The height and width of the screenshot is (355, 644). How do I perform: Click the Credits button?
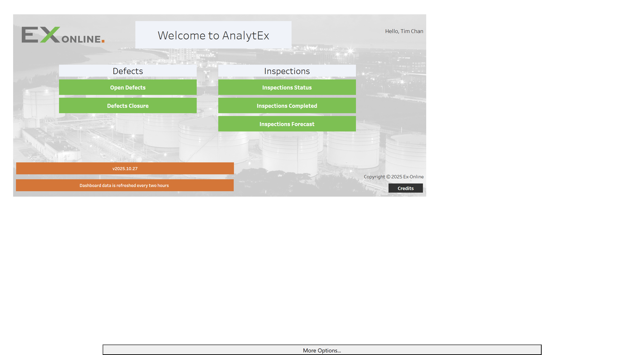point(406,188)
